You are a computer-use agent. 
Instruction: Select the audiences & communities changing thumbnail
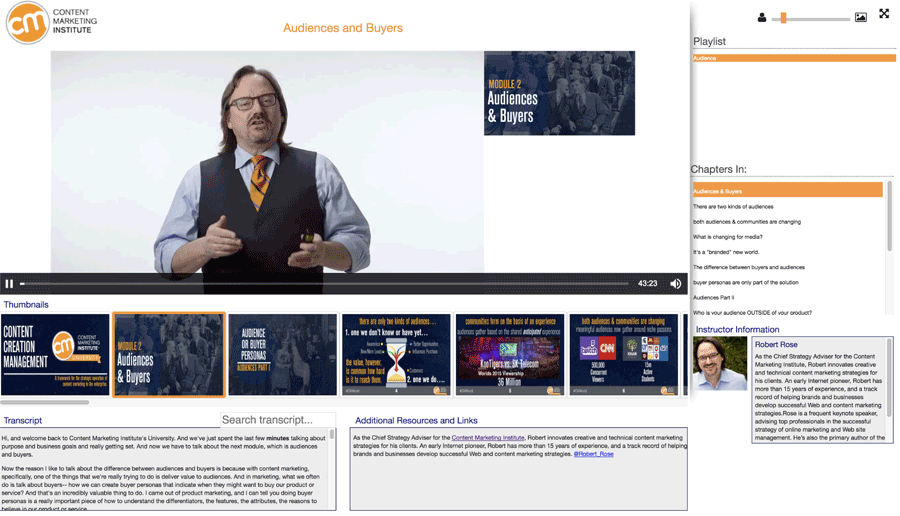tap(623, 354)
